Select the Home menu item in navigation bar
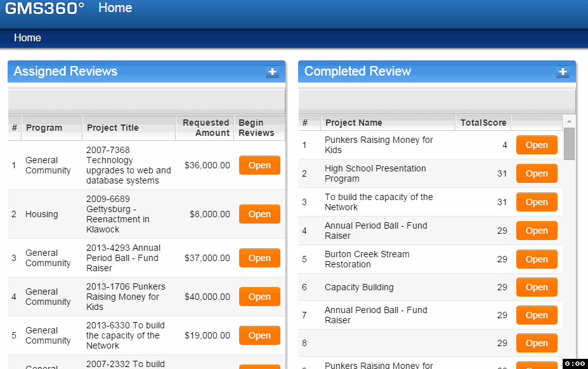Viewport: 588px width, 369px height. pos(27,38)
